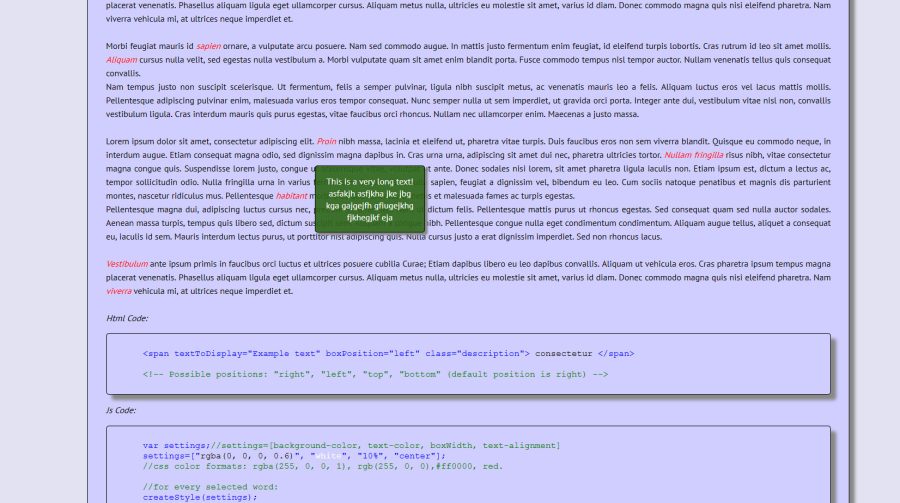Click the red italic word "sapien"
The height and width of the screenshot is (503, 900).
coord(208,46)
